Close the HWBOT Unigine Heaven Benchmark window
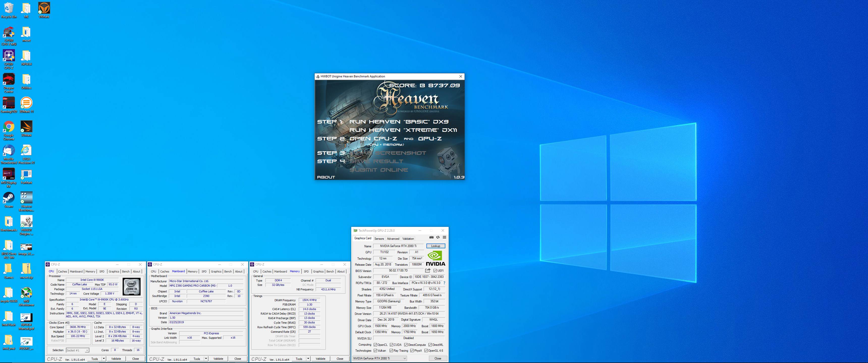The height and width of the screenshot is (363, 868). 460,76
